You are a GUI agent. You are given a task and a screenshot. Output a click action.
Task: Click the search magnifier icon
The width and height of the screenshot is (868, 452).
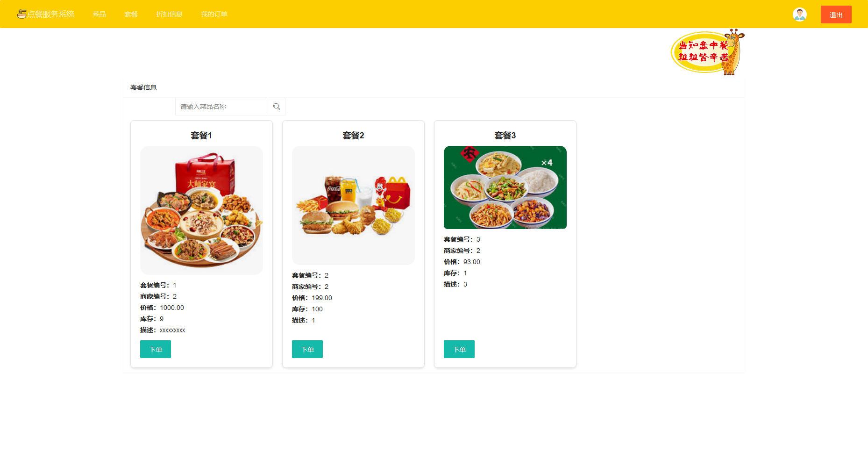tap(277, 107)
